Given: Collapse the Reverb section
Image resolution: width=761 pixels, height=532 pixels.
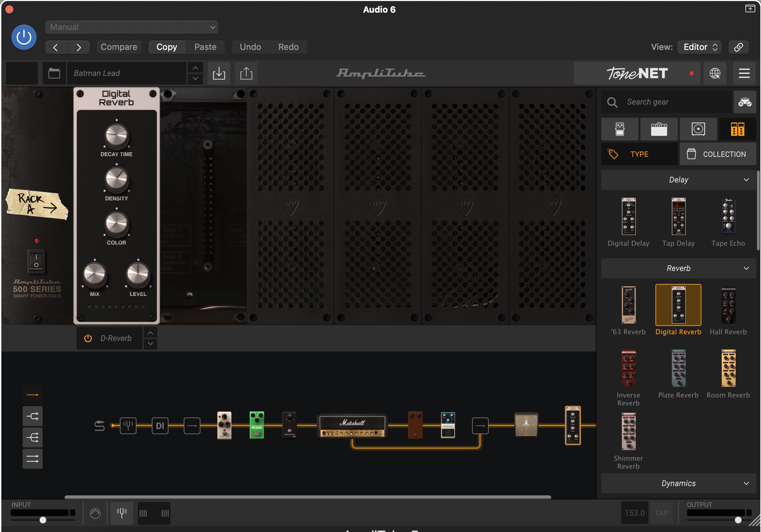Looking at the screenshot, I should 678,268.
